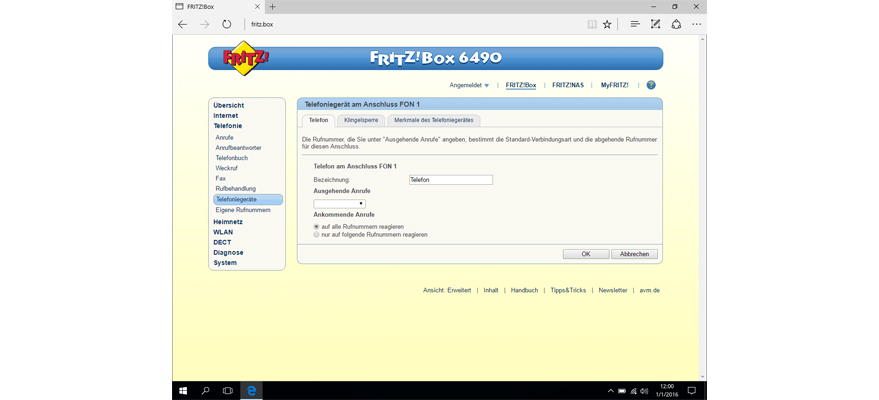The image size is (879, 400).
Task: Open new browser tab with plus
Action: click(x=273, y=6)
